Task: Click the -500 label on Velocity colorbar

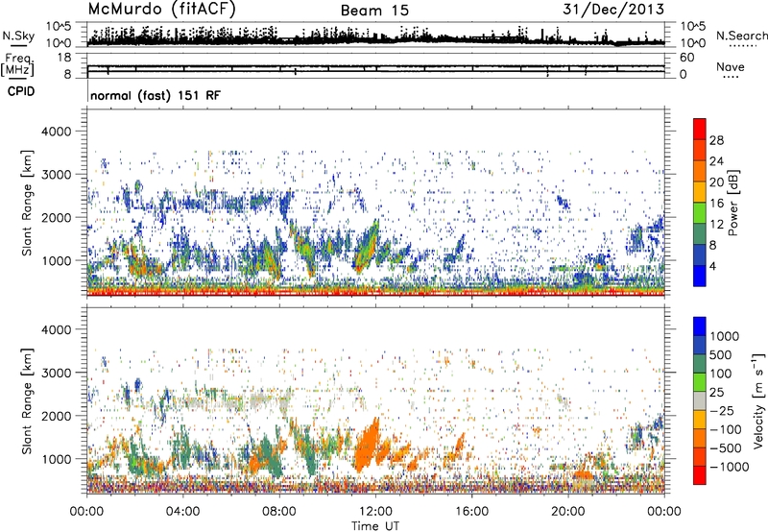Action: 726,448
